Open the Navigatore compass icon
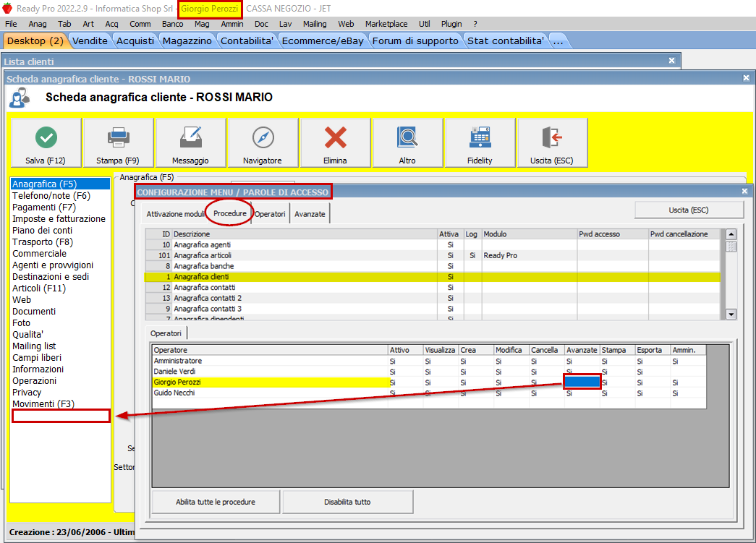The height and width of the screenshot is (543, 756). coord(263,137)
